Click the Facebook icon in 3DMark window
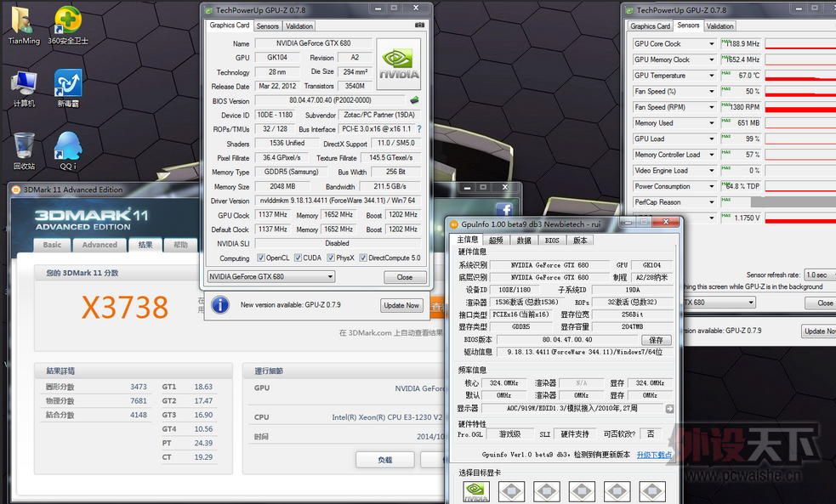 503,209
